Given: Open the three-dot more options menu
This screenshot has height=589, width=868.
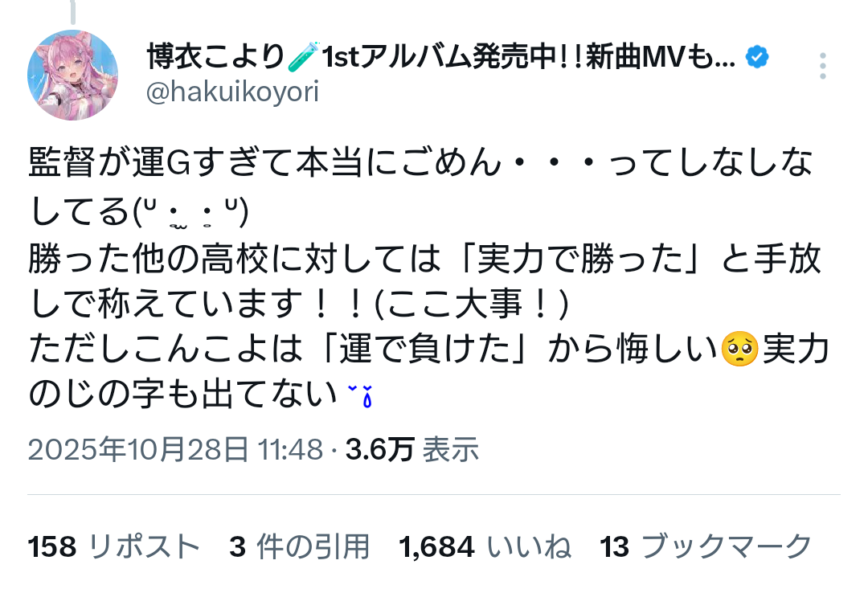Looking at the screenshot, I should pyautogui.click(x=823, y=66).
